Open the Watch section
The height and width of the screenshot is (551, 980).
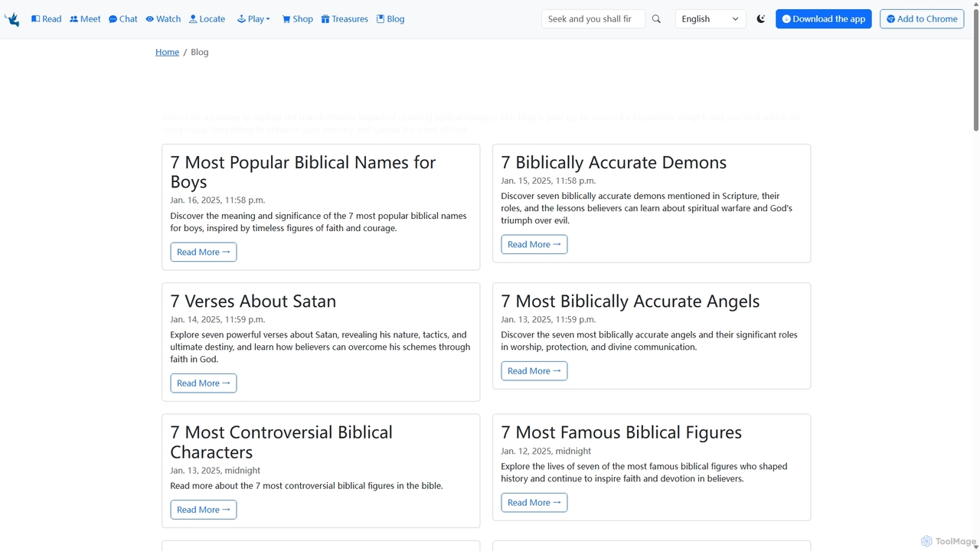coord(163,19)
